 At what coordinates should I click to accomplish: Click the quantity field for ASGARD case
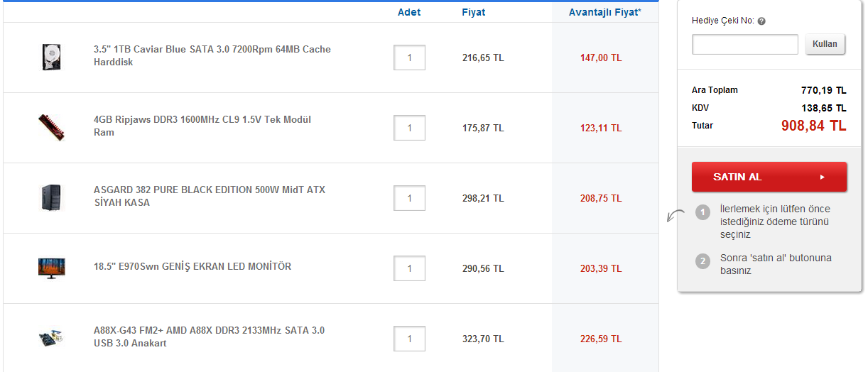410,198
